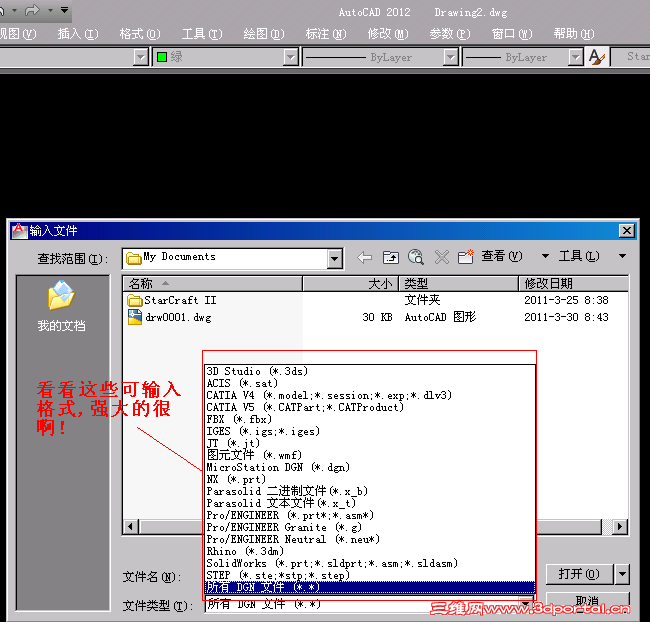Choose SolidWorks format entry

click(x=370, y=564)
